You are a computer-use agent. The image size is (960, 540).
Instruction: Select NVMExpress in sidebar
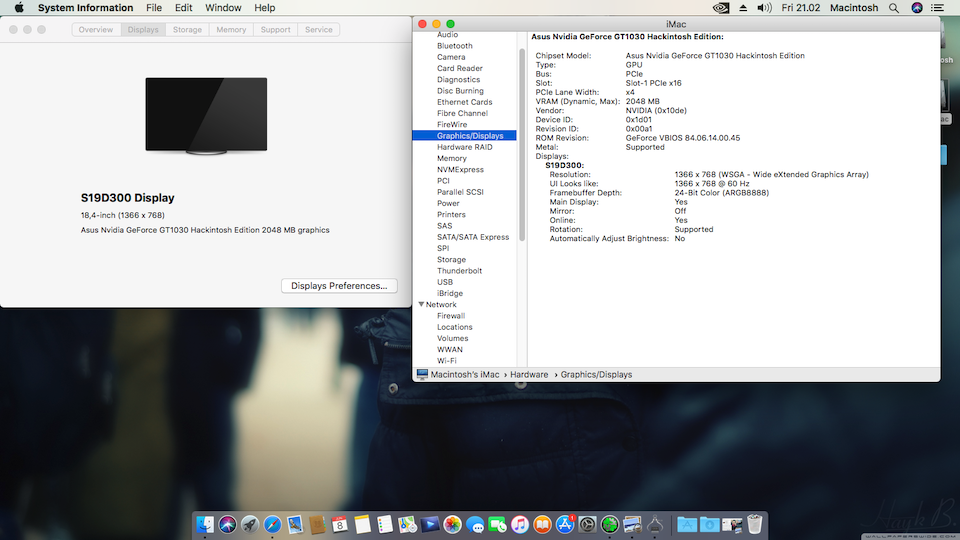click(460, 170)
